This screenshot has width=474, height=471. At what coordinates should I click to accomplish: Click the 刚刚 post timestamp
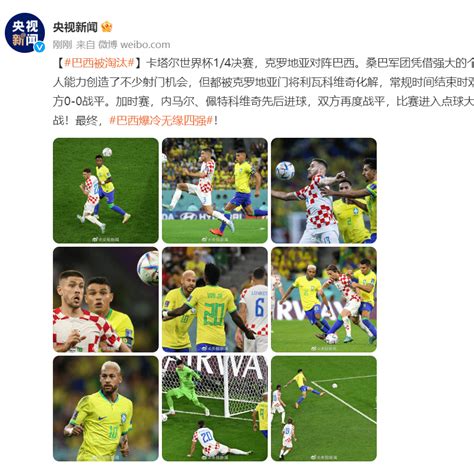62,44
